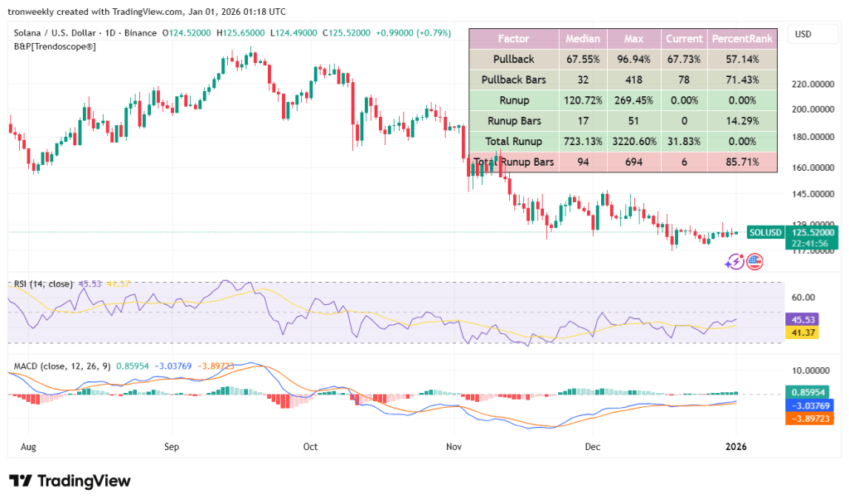This screenshot has width=849, height=504.
Task: Click the 14.29% PercentRank cell
Action: click(742, 121)
